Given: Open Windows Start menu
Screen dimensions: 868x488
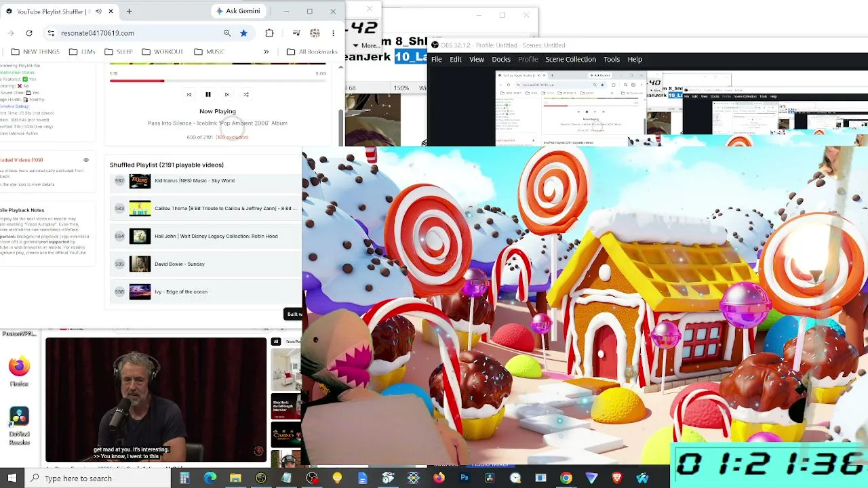Looking at the screenshot, I should 12,479.
